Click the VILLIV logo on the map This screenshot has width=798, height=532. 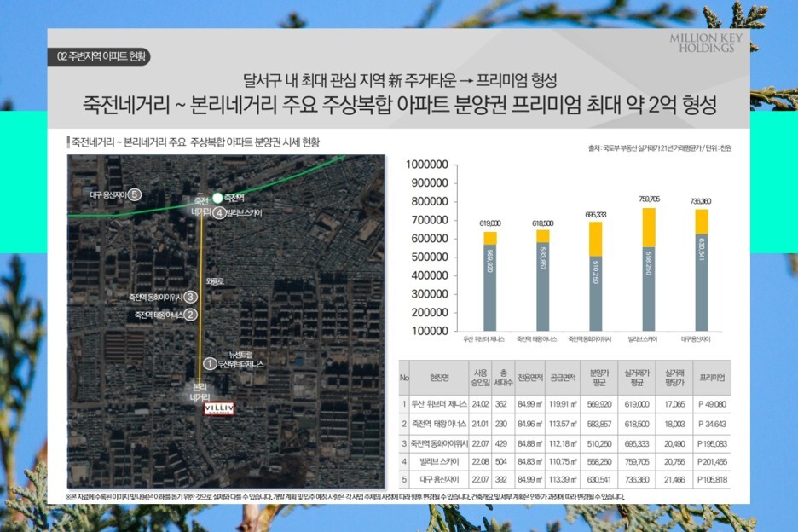pyautogui.click(x=219, y=408)
